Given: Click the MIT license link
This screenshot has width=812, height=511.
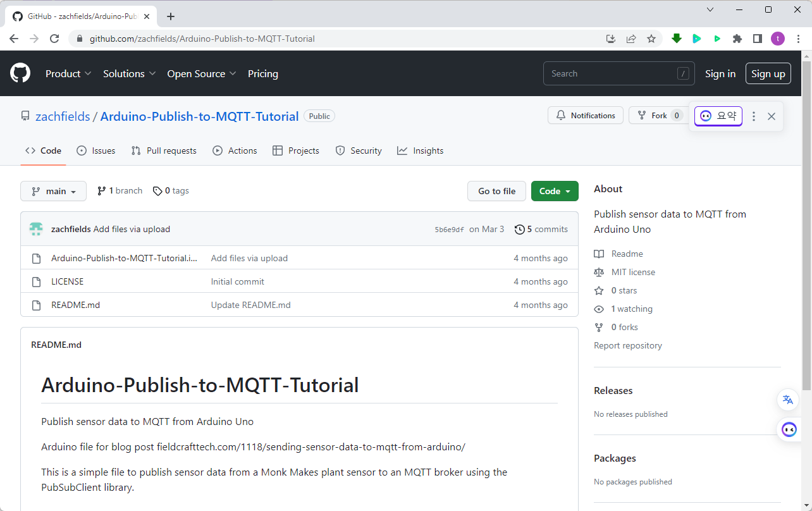Looking at the screenshot, I should [625, 272].
